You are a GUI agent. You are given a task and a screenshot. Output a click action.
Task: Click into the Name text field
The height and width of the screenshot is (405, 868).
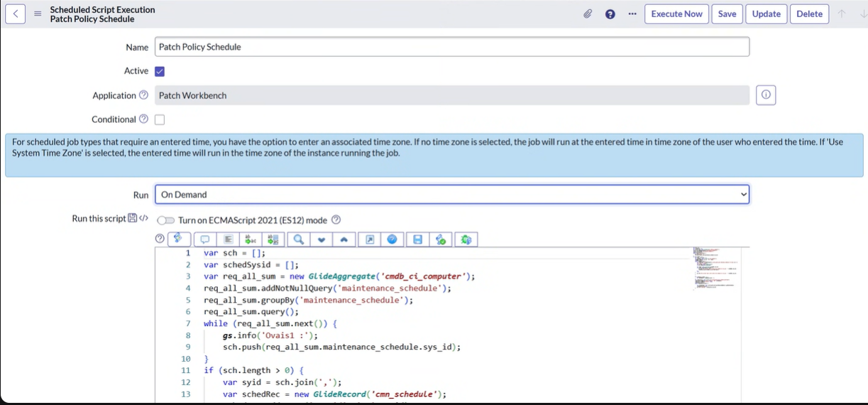click(x=451, y=47)
